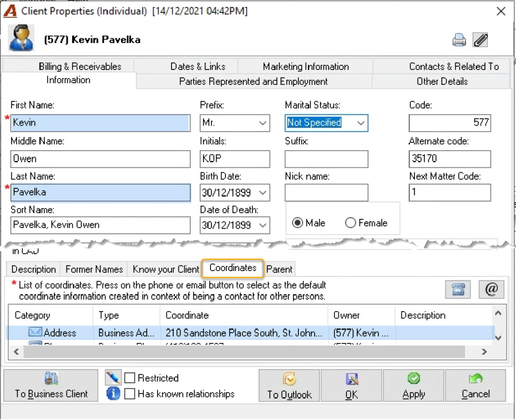Click the To Business Client button

pyautogui.click(x=51, y=386)
